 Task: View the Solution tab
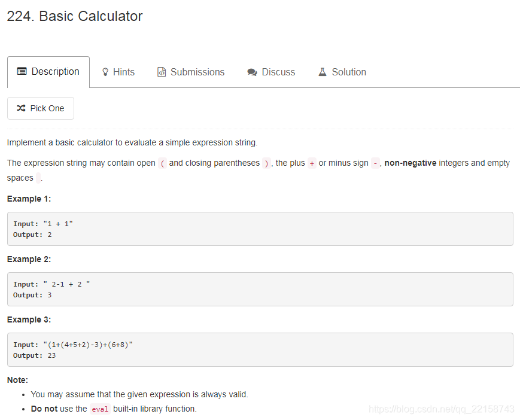point(342,72)
